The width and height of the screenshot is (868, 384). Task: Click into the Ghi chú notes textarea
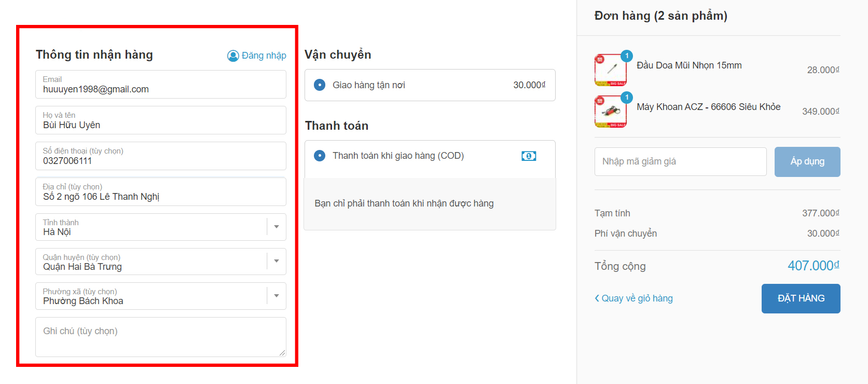(x=161, y=337)
